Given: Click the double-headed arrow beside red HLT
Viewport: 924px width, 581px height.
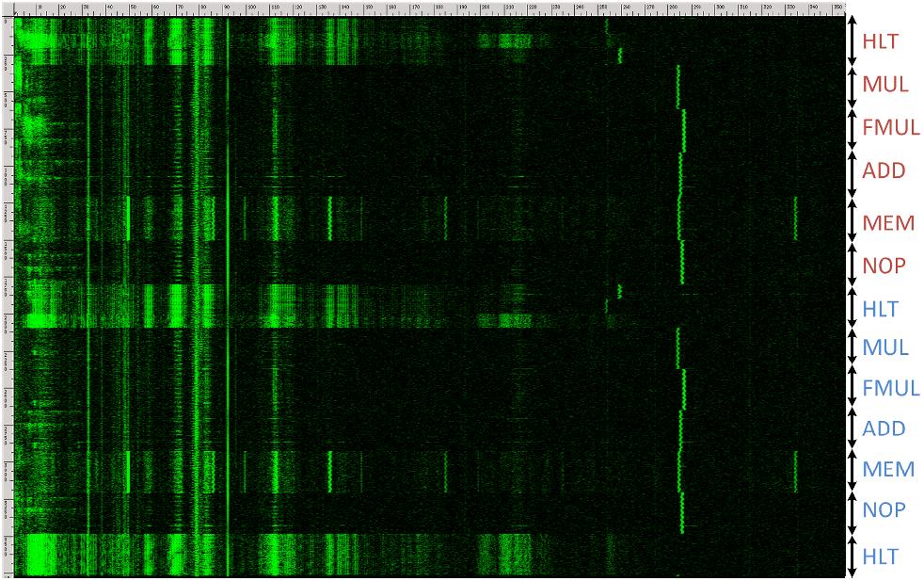Looking at the screenshot, I should coord(852,40).
